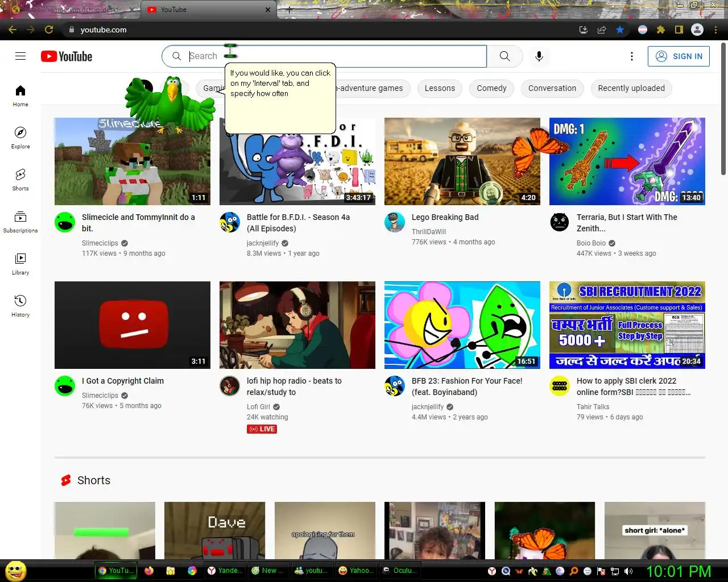
Task: Open Chrome's three-dot menu
Action: (x=715, y=30)
